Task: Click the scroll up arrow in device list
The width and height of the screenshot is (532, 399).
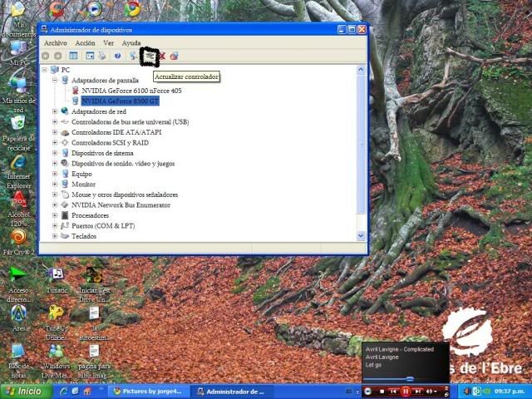Action: 361,70
